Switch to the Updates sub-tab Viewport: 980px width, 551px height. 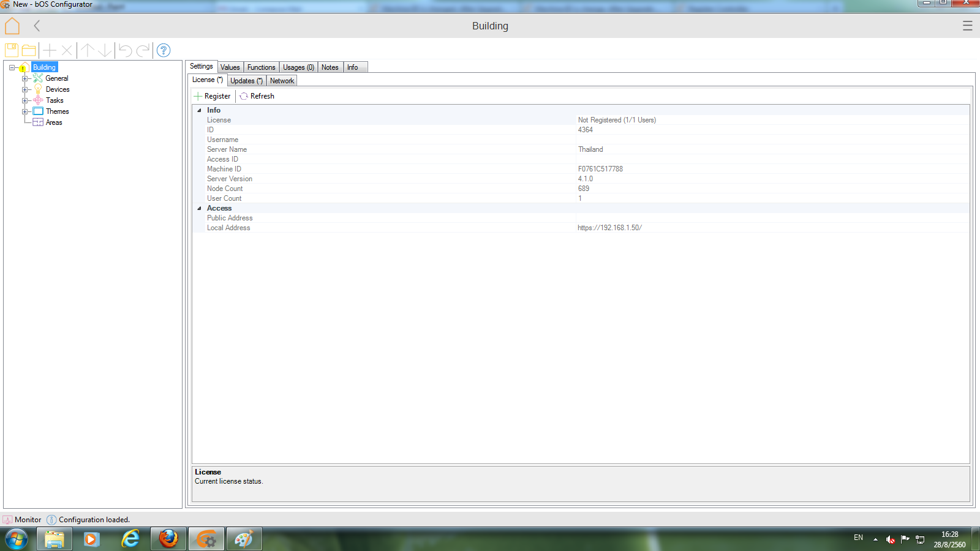coord(246,81)
